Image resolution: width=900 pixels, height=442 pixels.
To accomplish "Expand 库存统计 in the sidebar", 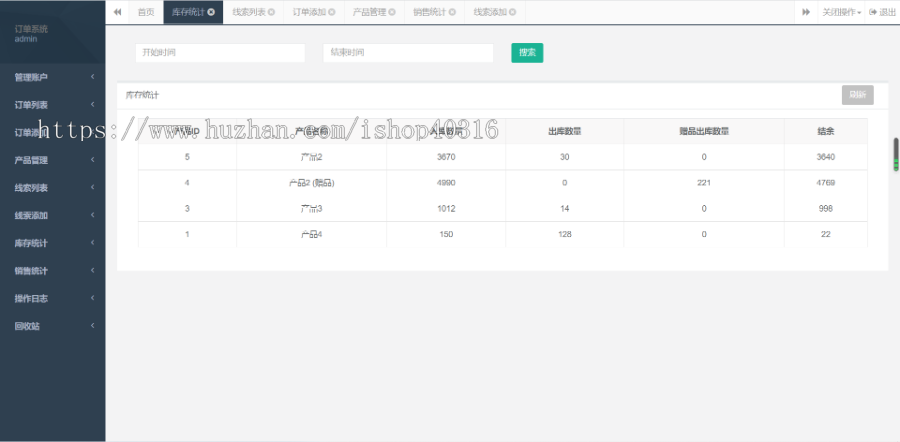I will coord(53,243).
